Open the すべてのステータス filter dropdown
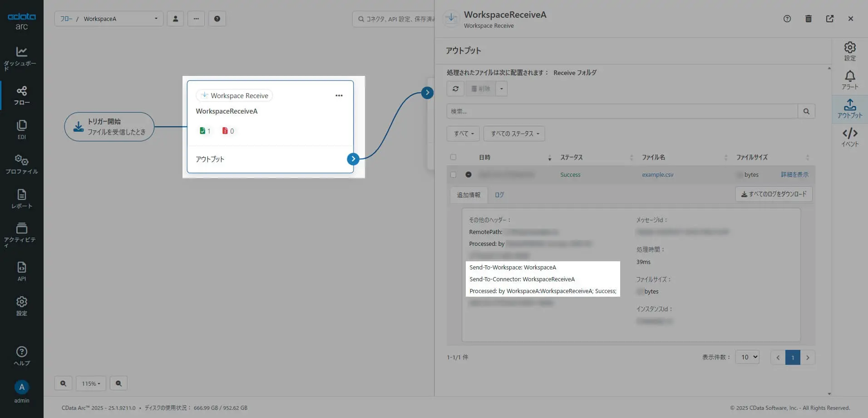This screenshot has width=868, height=418. point(514,134)
